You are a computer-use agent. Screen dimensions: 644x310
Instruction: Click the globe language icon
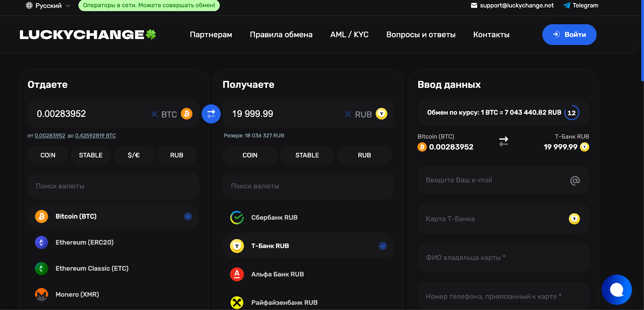click(x=29, y=6)
